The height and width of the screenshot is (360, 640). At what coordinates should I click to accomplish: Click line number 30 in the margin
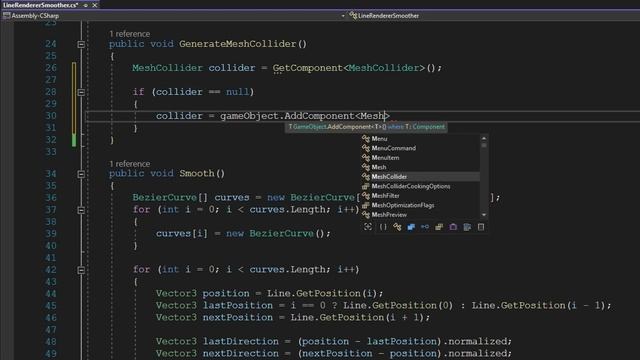[51, 116]
